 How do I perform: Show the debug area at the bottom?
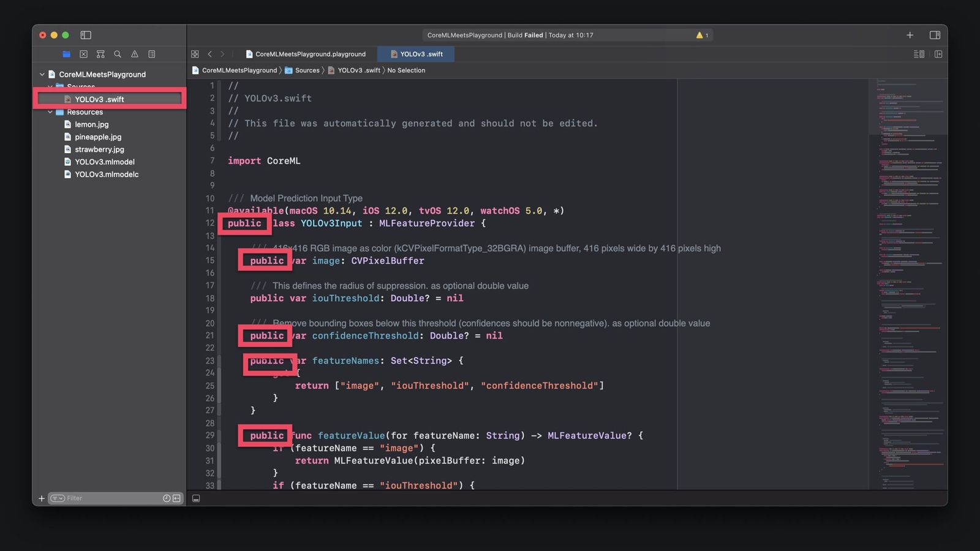[196, 498]
